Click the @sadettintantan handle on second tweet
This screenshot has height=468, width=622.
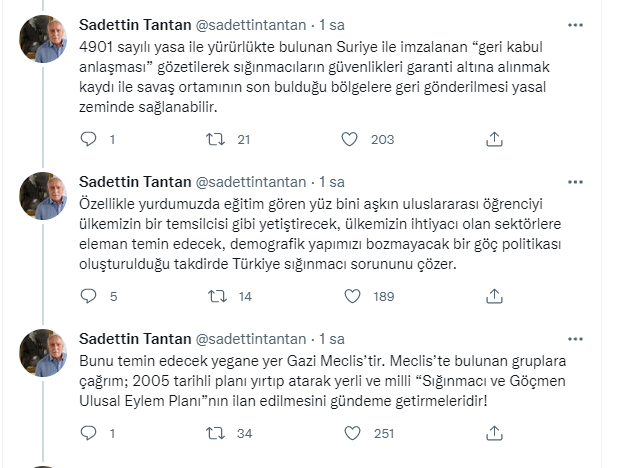[x=249, y=181]
